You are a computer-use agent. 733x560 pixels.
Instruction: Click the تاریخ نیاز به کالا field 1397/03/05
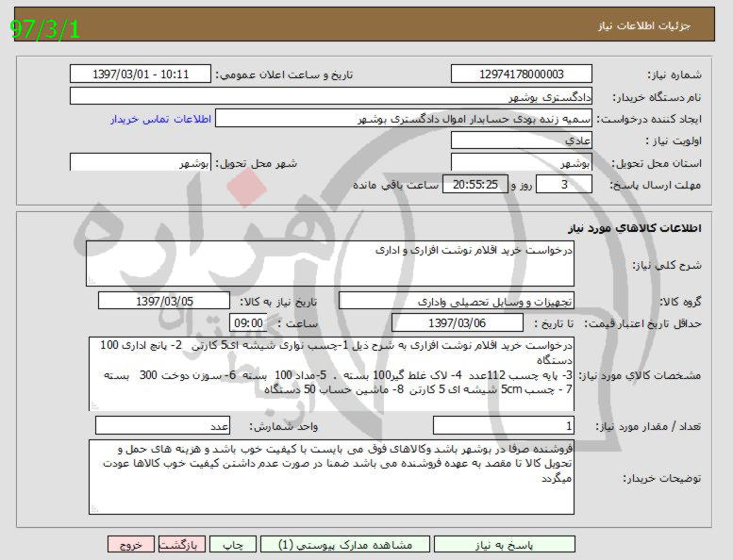click(x=164, y=301)
